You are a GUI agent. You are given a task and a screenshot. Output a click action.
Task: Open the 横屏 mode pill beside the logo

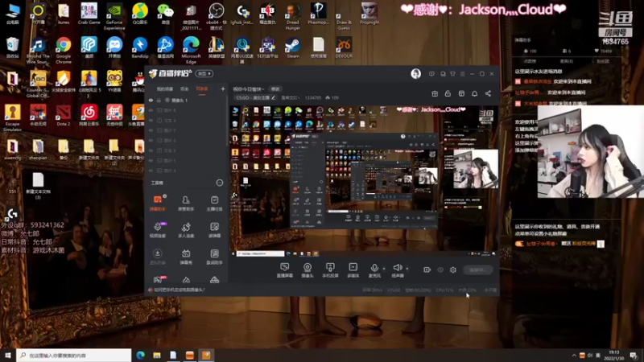204,73
